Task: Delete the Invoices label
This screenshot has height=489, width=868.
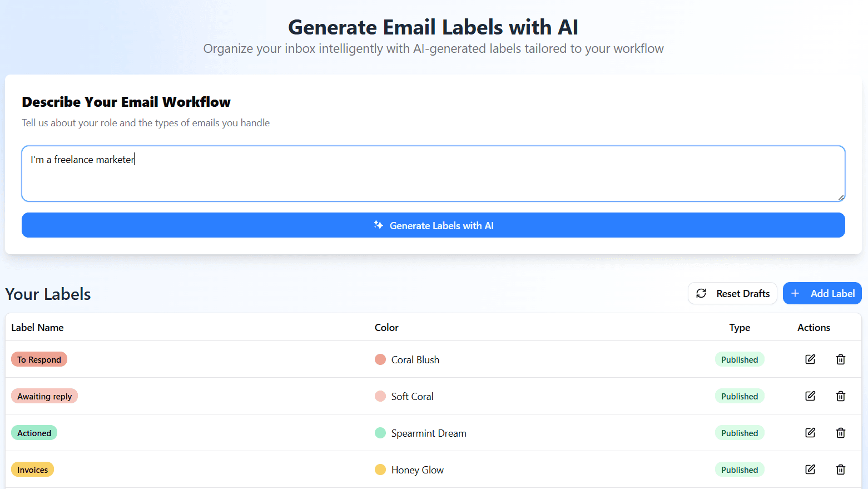Action: pyautogui.click(x=841, y=470)
